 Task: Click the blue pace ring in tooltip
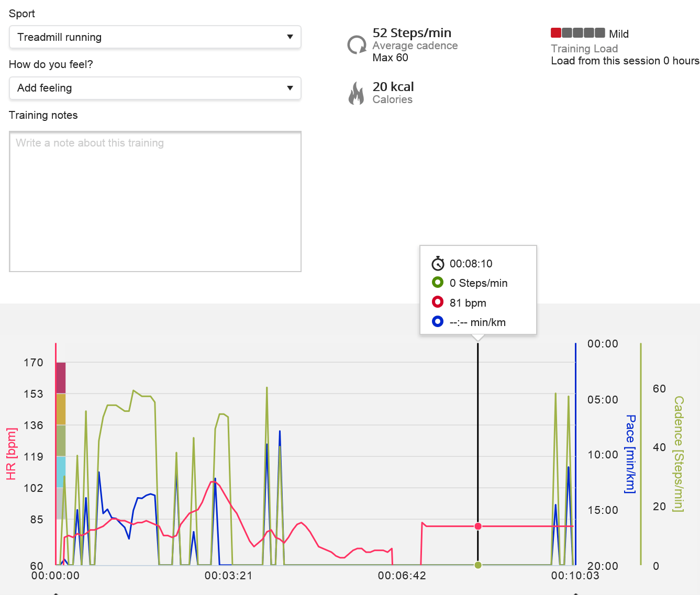click(x=438, y=322)
